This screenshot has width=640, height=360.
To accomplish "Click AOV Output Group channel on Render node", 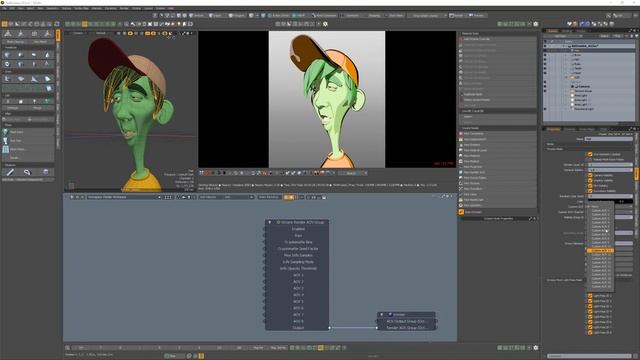I will [406, 321].
